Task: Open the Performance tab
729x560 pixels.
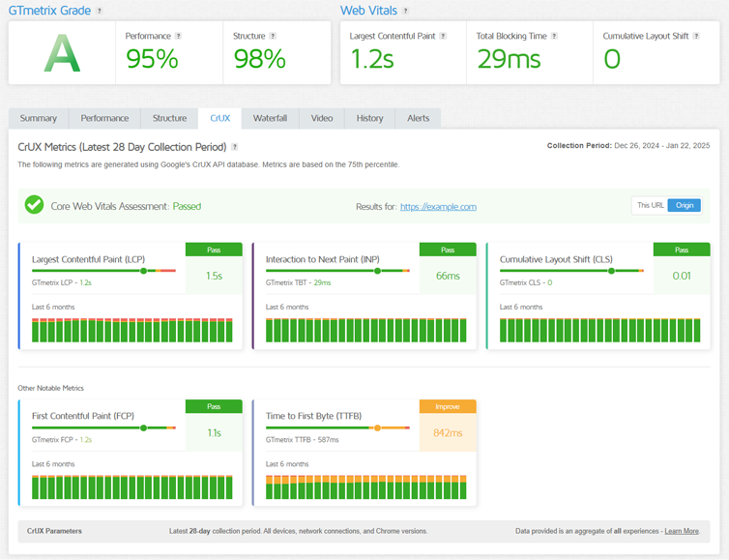Action: (x=104, y=118)
